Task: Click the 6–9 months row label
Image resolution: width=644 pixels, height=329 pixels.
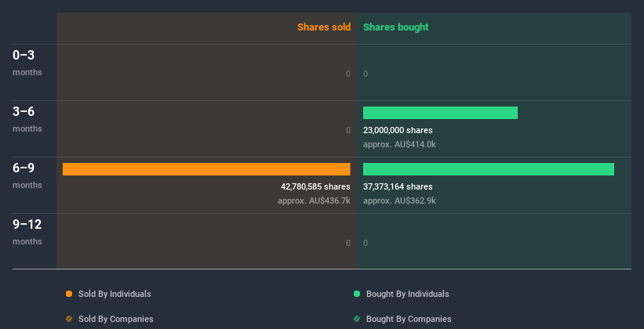Action: tap(27, 175)
